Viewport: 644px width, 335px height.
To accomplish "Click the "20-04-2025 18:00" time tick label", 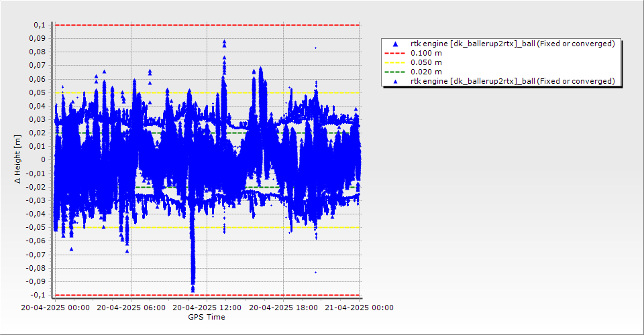I will tap(283, 308).
